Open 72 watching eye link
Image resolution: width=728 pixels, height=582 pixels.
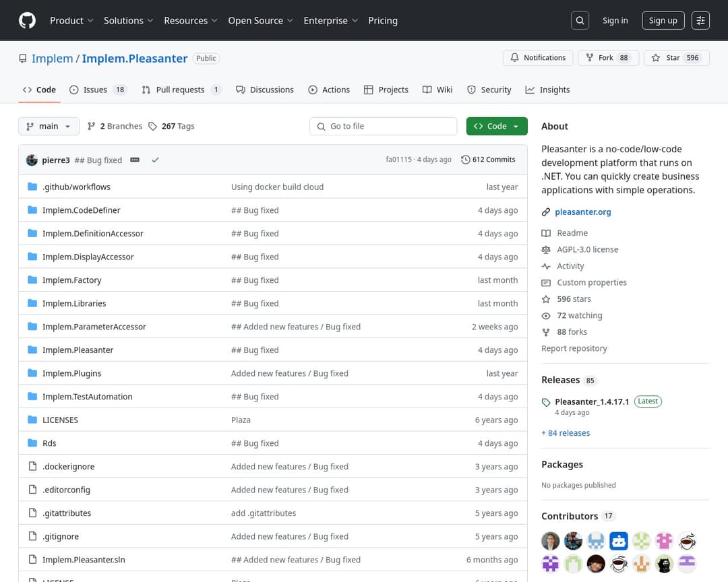572,316
